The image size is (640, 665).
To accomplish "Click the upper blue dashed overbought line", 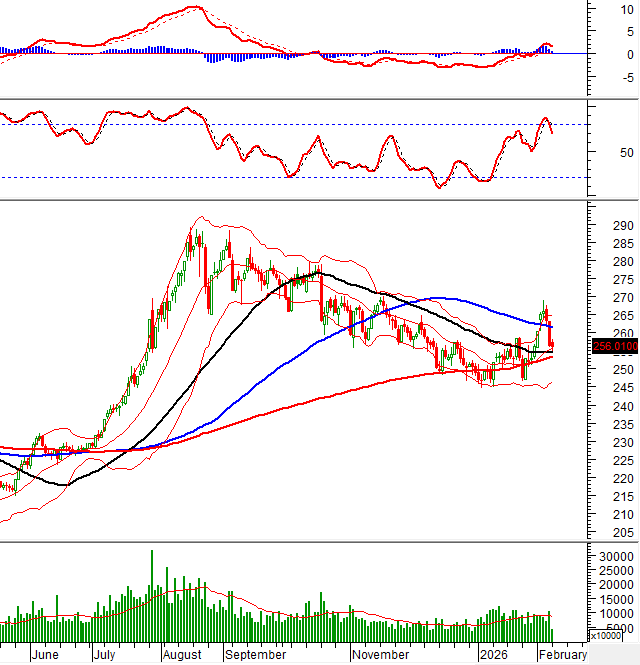I will pyautogui.click(x=300, y=124).
